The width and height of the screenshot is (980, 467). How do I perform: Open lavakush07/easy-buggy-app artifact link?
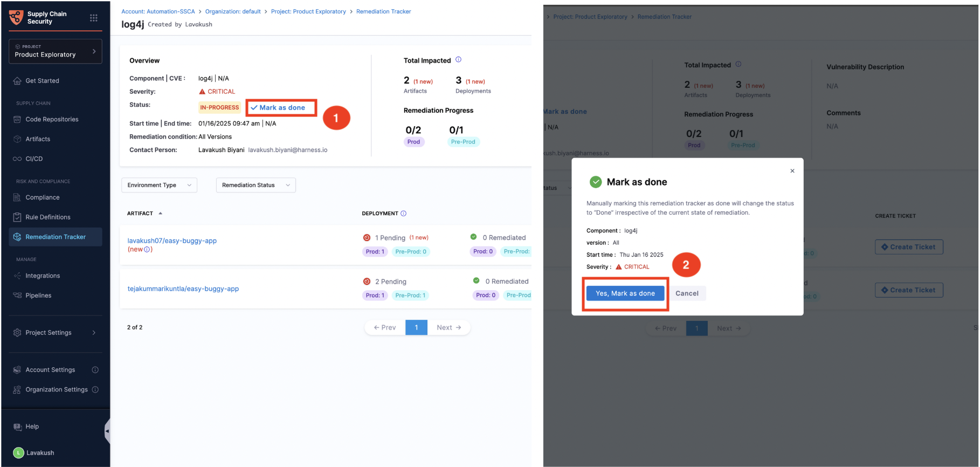172,241
